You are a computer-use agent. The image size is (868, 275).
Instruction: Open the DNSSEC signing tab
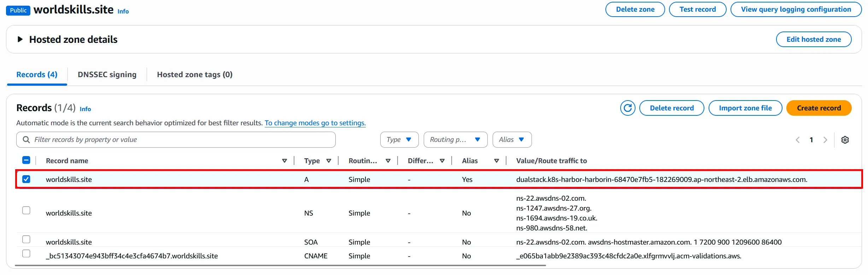tap(107, 75)
